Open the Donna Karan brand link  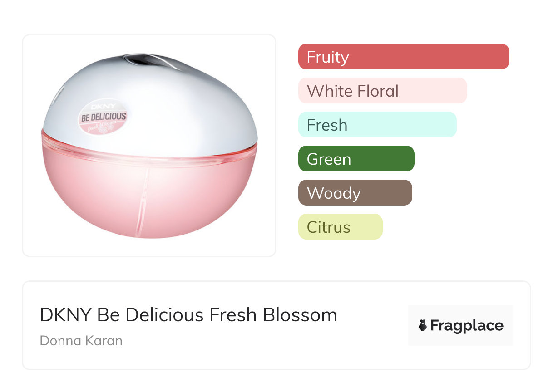(x=81, y=341)
